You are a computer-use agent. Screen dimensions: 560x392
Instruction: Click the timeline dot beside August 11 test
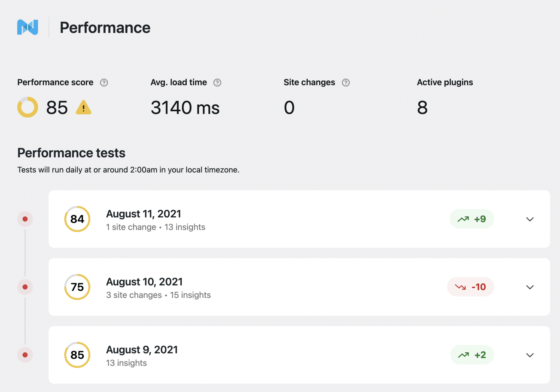click(x=25, y=219)
